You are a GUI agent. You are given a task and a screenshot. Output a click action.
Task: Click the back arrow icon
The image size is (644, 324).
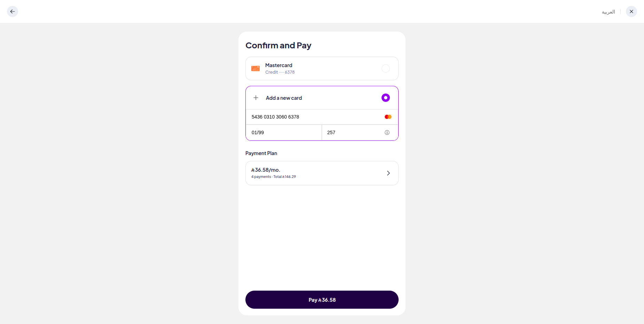[13, 11]
